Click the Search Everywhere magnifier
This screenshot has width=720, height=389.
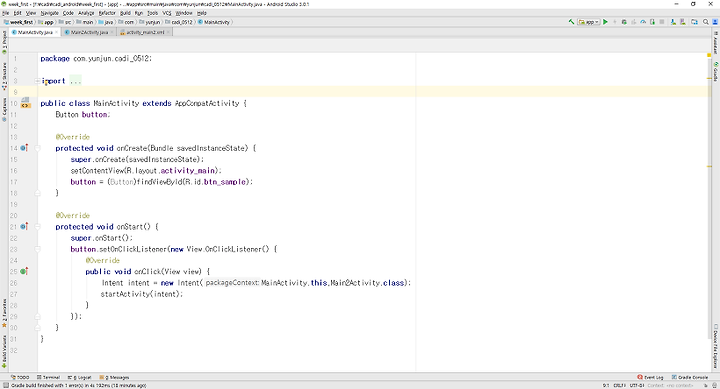click(x=706, y=22)
